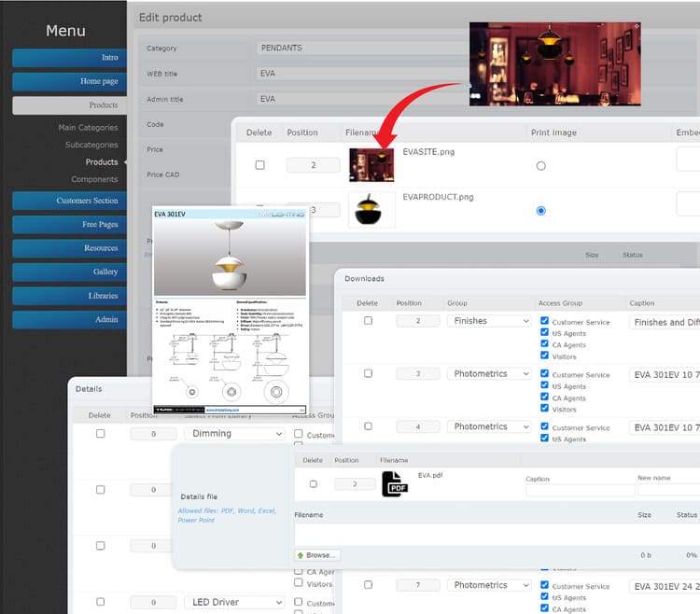700x614 pixels.
Task: Uncheck Visitors in the Finishes row
Action: [545, 356]
